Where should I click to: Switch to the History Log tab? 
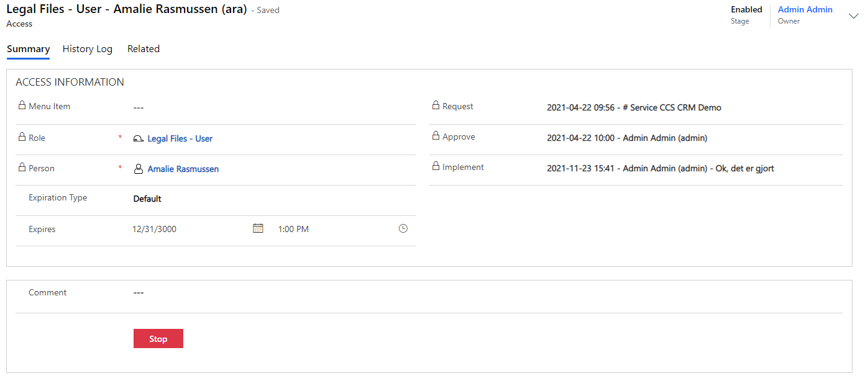click(88, 49)
